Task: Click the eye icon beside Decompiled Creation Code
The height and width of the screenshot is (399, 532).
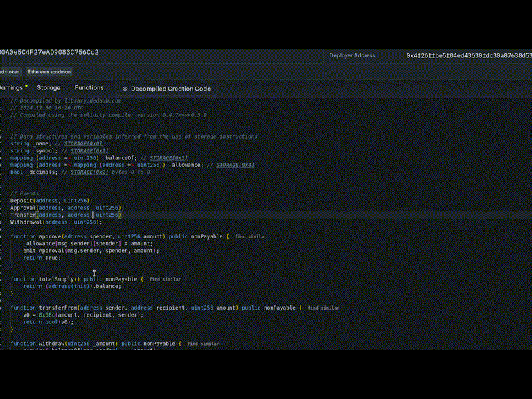Action: pos(125,89)
